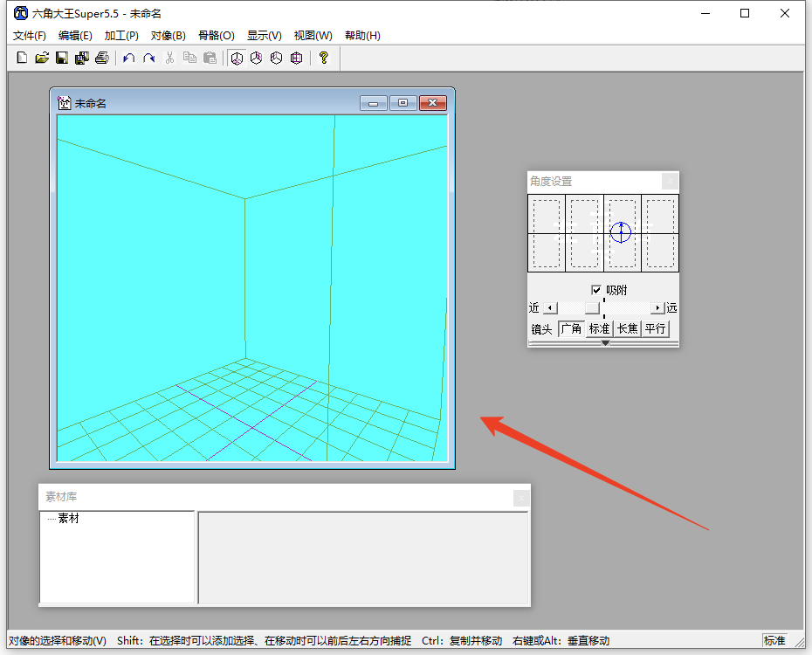This screenshot has height=655, width=812.
Task: Switch the lens to 平行 mode
Action: click(x=655, y=329)
